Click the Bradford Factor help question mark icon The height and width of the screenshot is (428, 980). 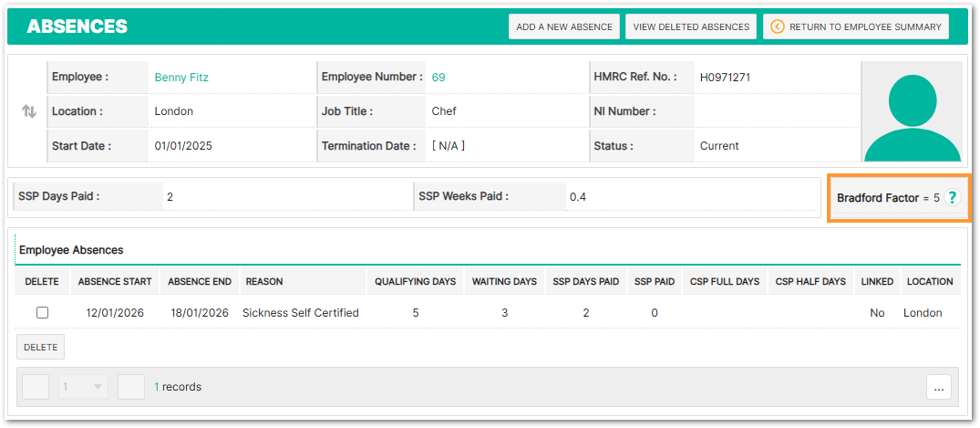click(x=953, y=197)
